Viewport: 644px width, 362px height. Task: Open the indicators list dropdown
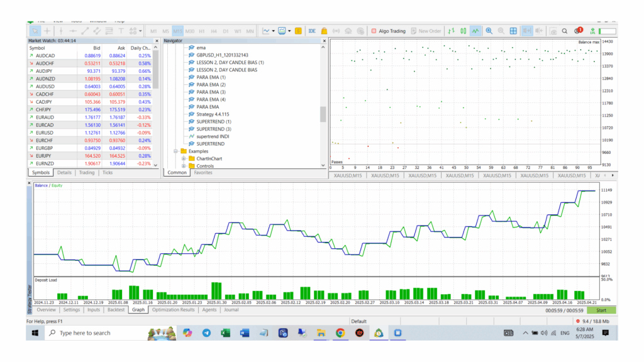[x=273, y=31]
